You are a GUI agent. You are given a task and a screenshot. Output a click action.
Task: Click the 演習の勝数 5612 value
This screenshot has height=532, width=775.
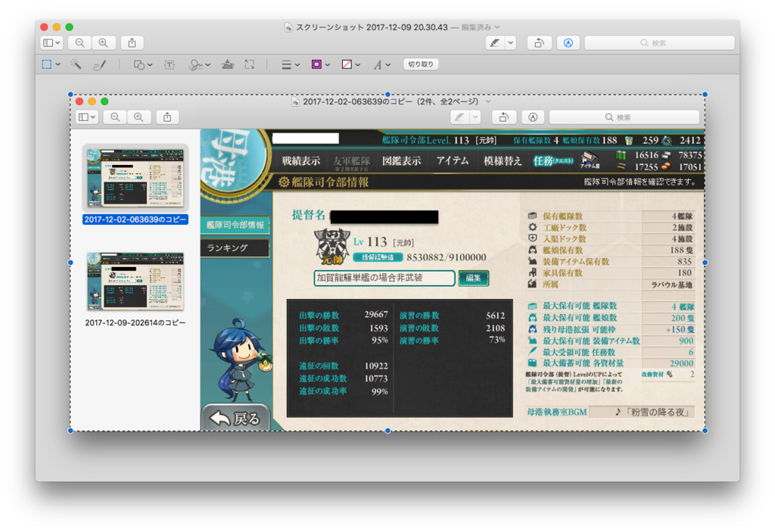pos(495,316)
